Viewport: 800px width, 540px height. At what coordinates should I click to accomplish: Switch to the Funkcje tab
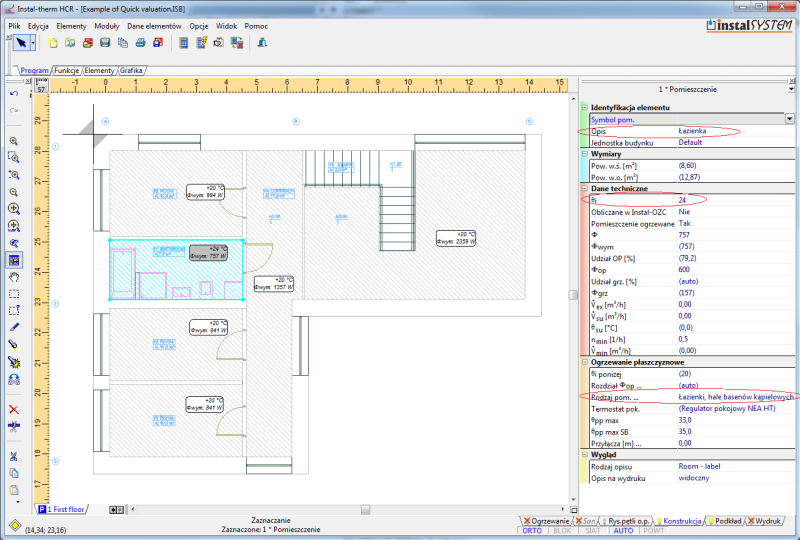pyautogui.click(x=67, y=70)
